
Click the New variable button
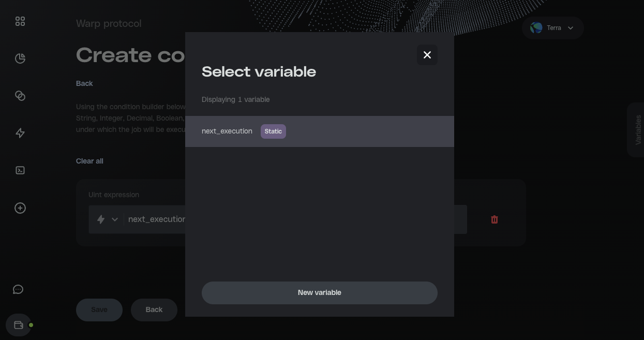click(319, 293)
